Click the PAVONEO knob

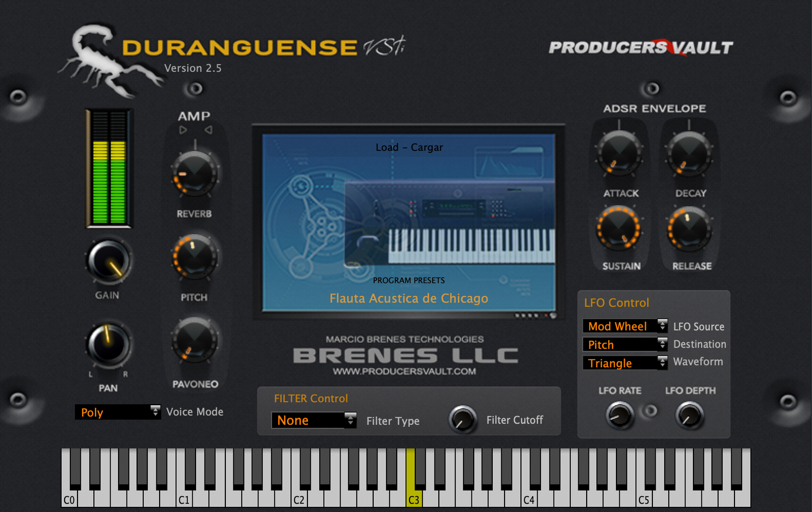194,341
